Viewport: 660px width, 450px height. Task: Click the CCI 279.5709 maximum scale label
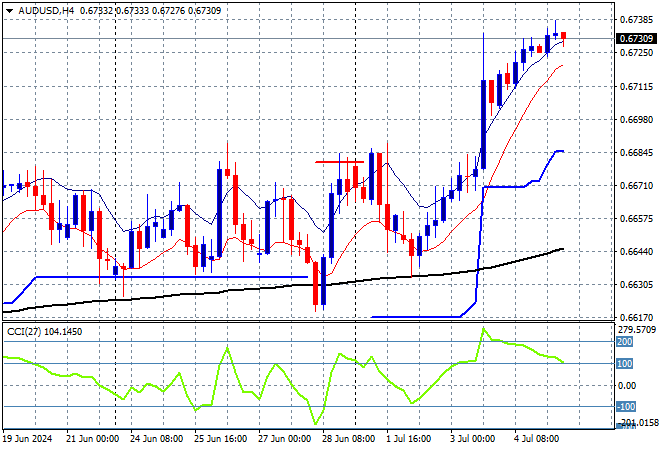637,329
